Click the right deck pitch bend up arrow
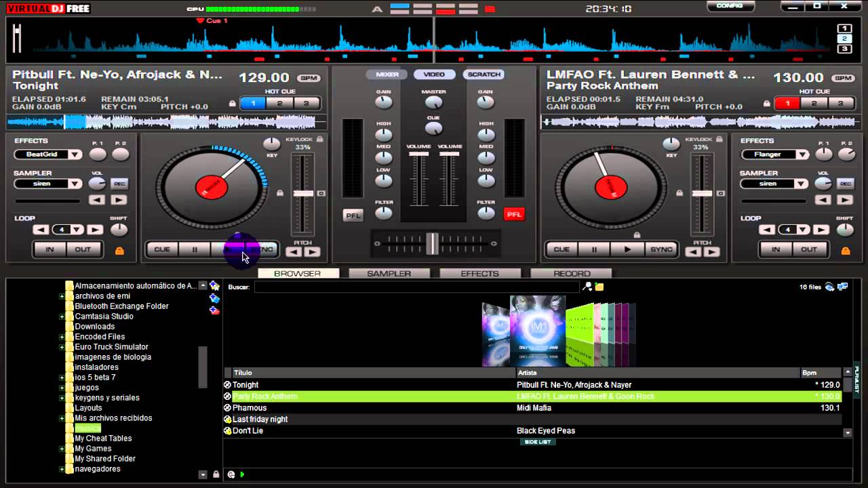The image size is (868, 488). (712, 252)
